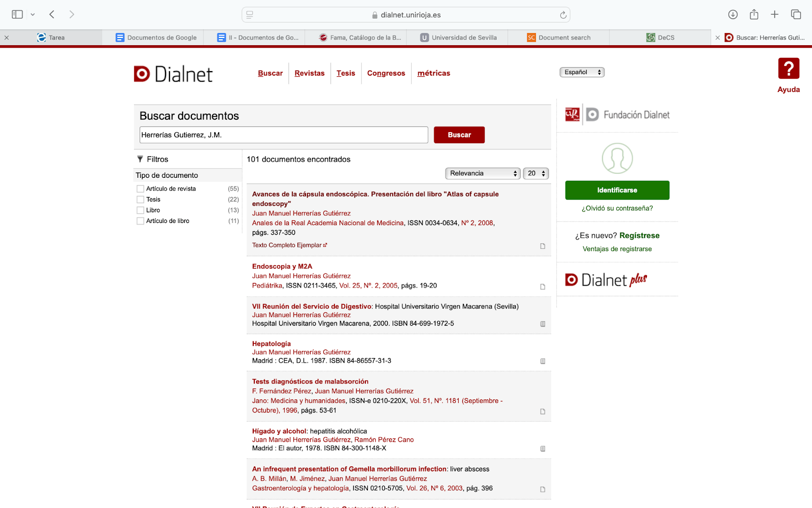812x508 pixels.
Task: Click the user profile avatar icon
Action: pyautogui.click(x=617, y=158)
